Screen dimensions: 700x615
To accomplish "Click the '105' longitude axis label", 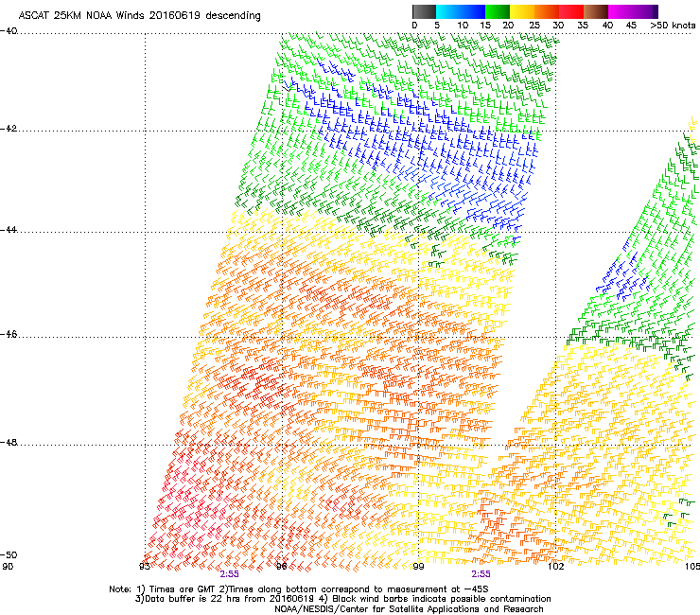I will pyautogui.click(x=692, y=567).
